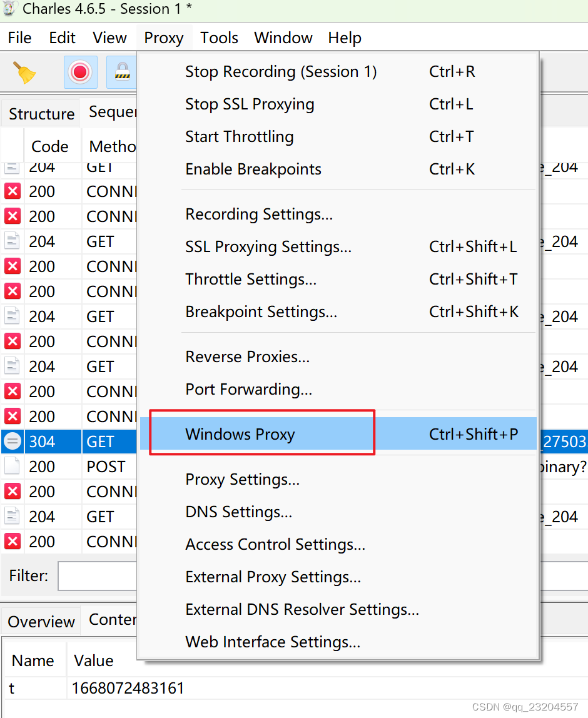Click the red record button in the toolbar

pyautogui.click(x=80, y=72)
